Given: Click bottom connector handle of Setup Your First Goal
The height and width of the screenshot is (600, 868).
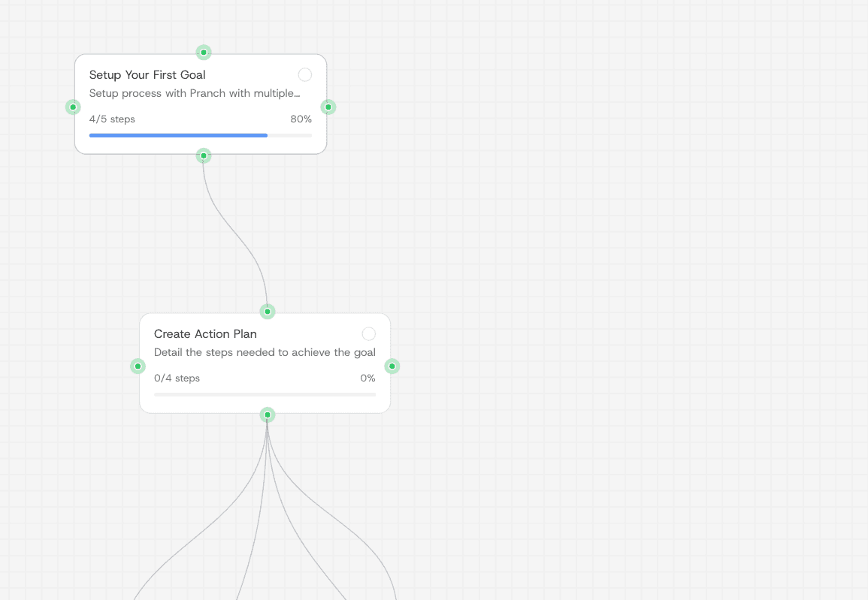Looking at the screenshot, I should point(204,156).
